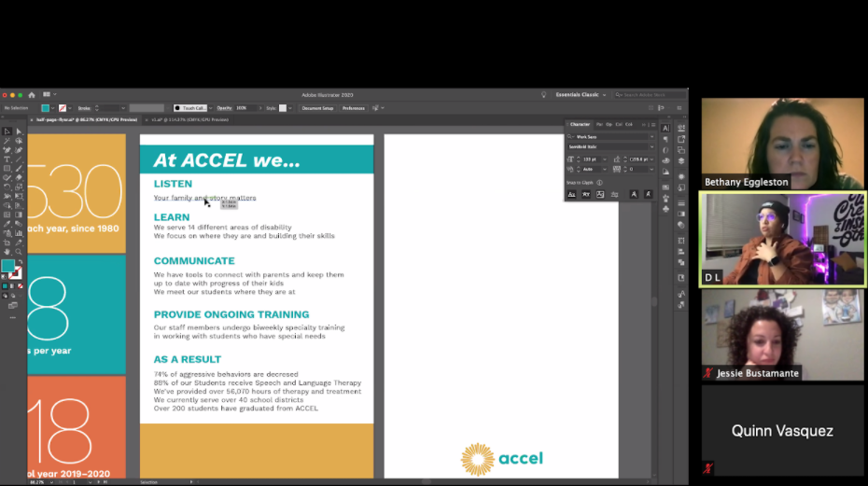Image resolution: width=868 pixels, height=486 pixels.
Task: Open the stroke weight dropdown
Action: click(123, 108)
